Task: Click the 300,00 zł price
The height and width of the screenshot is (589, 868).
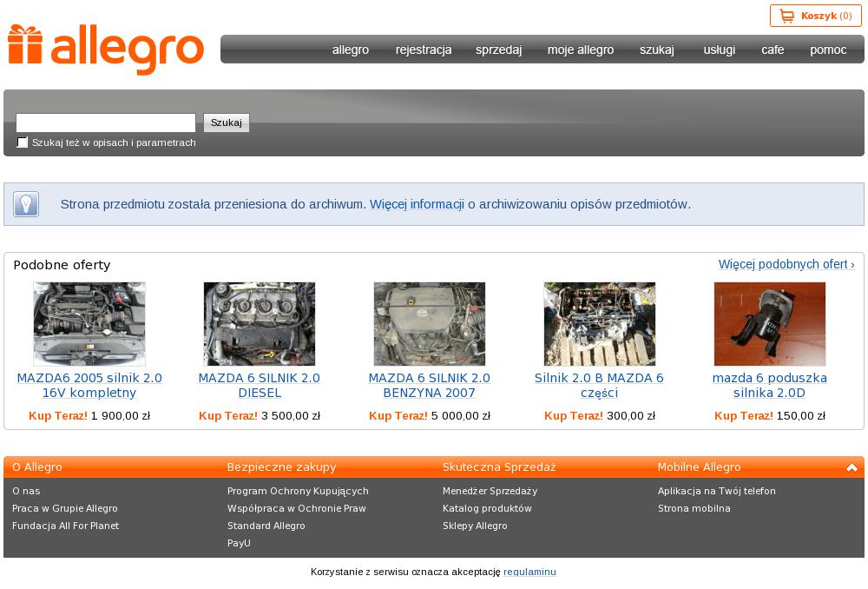Action: [x=631, y=416]
